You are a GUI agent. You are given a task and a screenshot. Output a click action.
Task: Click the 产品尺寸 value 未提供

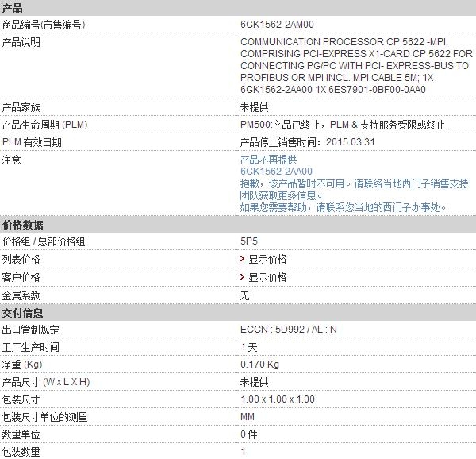(x=255, y=382)
